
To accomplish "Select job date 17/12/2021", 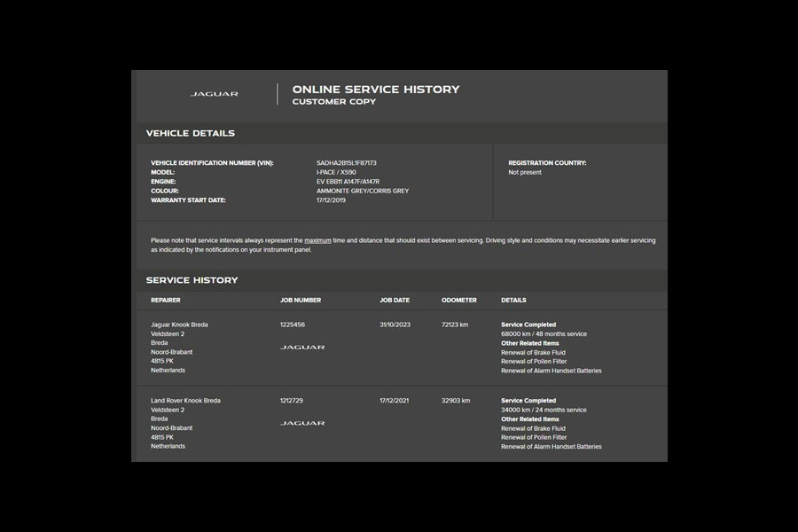I will (x=394, y=401).
